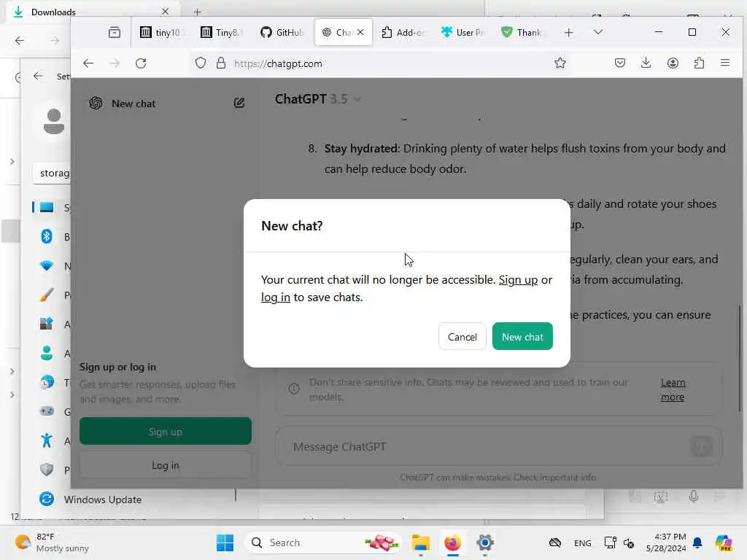The height and width of the screenshot is (560, 747).
Task: Click the tracking protection shield icon
Action: (x=201, y=63)
